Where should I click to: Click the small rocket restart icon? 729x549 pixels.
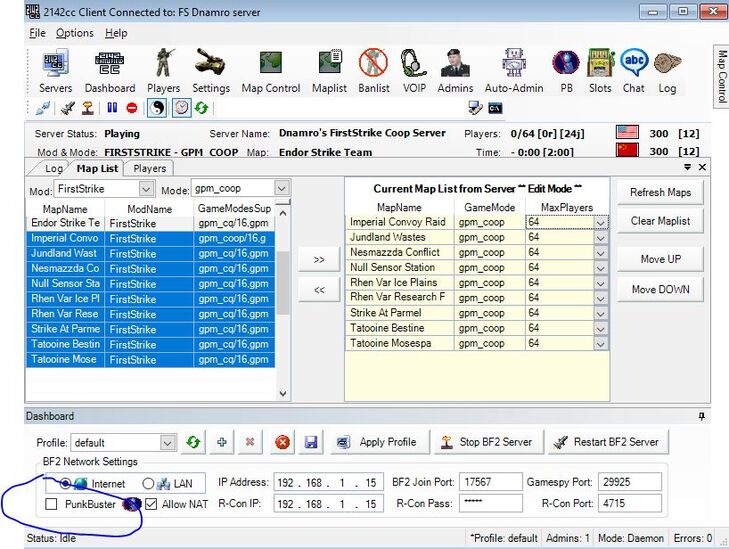tap(68, 108)
